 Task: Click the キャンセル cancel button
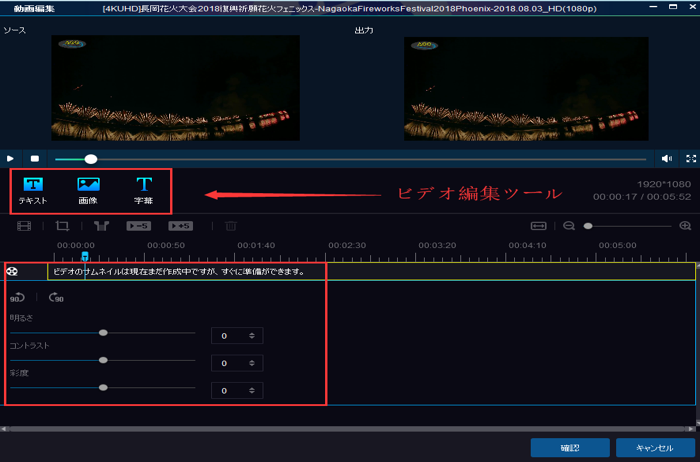point(654,448)
